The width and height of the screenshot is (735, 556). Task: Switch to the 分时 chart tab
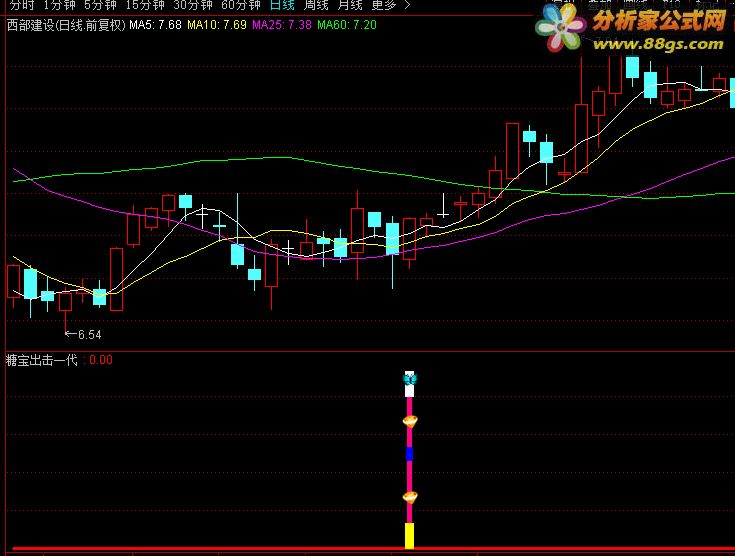21,5
